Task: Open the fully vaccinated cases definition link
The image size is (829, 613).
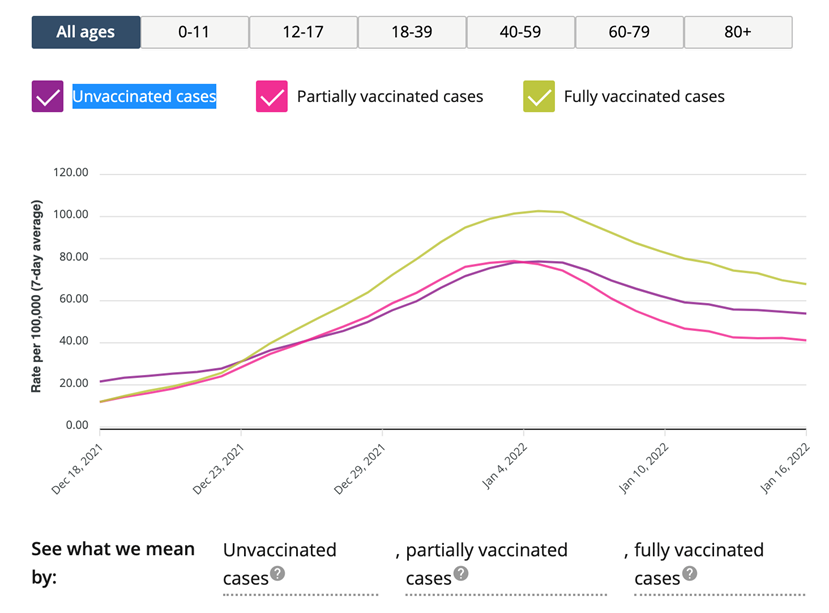Action: (698, 551)
